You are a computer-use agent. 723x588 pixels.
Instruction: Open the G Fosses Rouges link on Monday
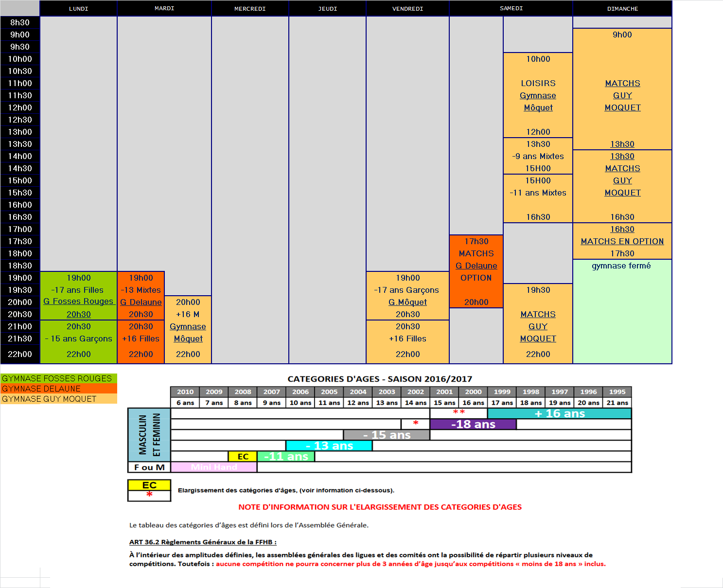pos(78,302)
